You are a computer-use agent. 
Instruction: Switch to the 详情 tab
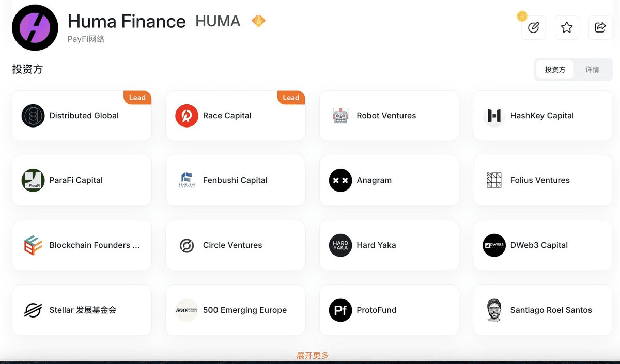[x=592, y=70]
